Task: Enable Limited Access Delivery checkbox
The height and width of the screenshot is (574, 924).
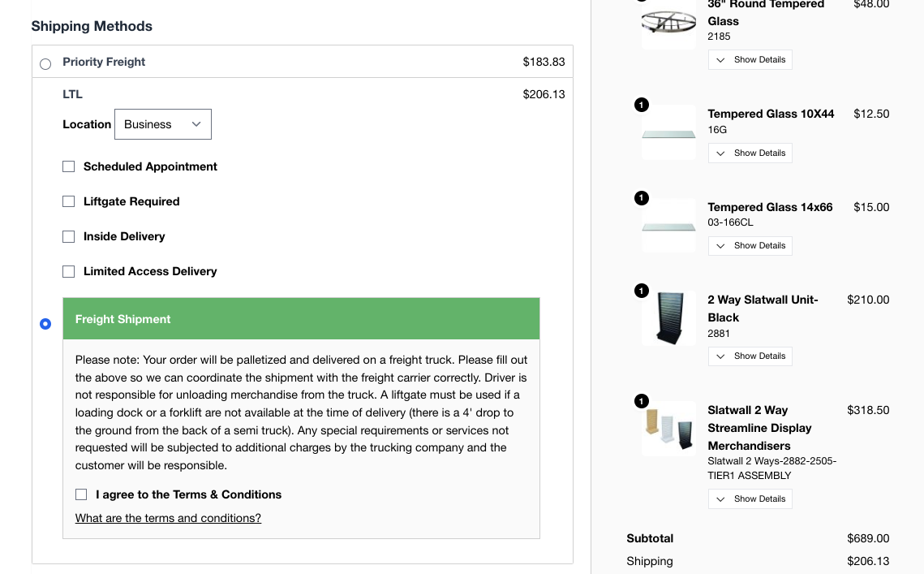Action: point(69,271)
